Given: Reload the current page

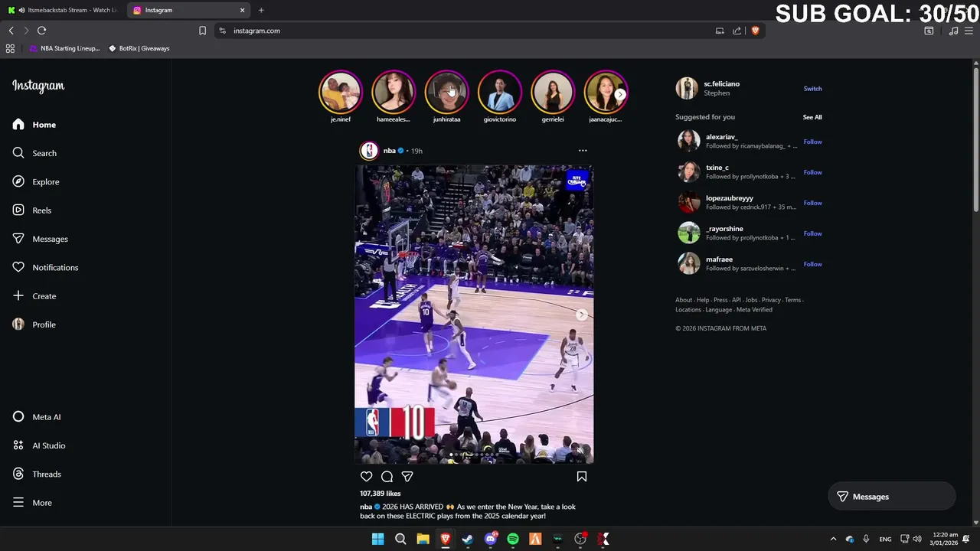Looking at the screenshot, I should pyautogui.click(x=41, y=31).
